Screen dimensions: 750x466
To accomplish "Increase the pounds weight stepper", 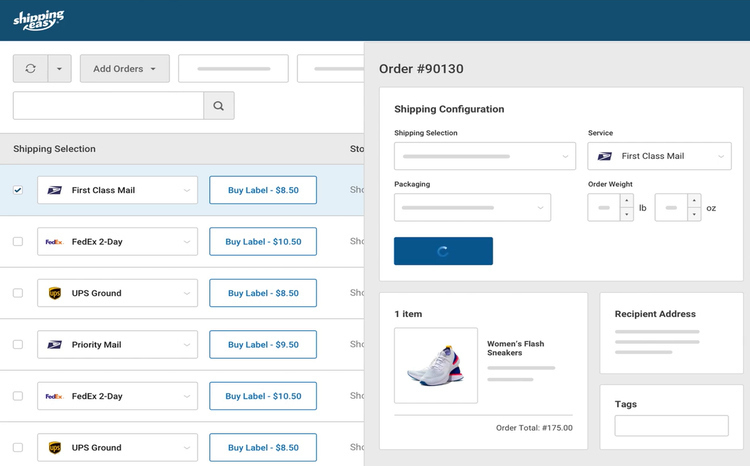I will 627,201.
